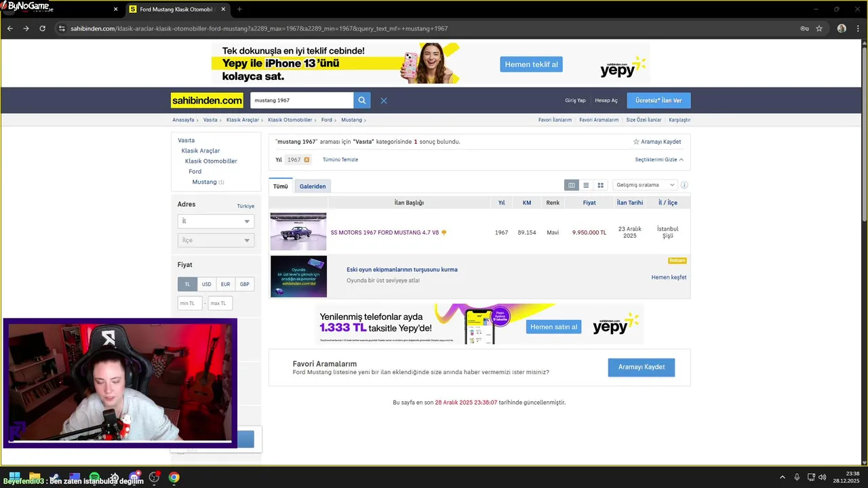Viewport: 868px width, 488px height.
Task: Click the Hesap Aç link
Action: pos(606,100)
